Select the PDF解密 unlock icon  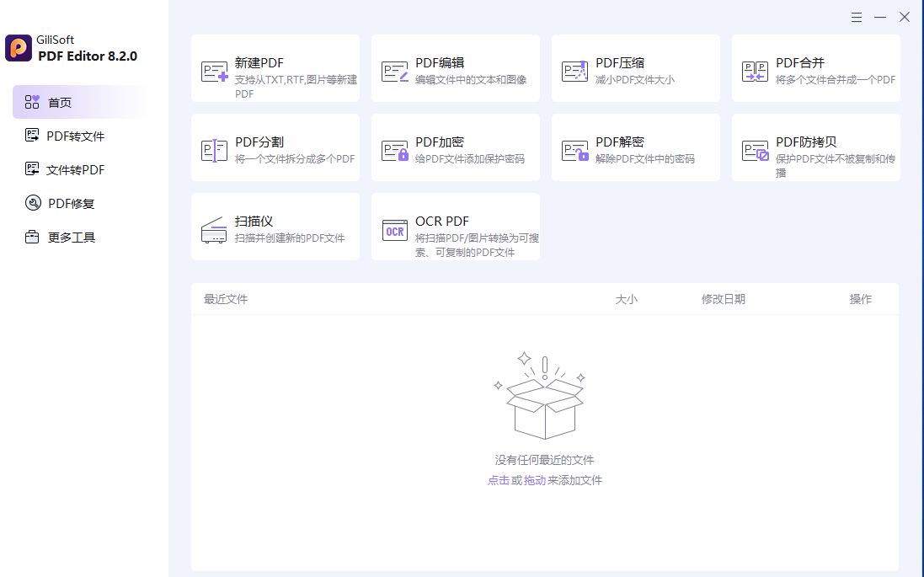click(575, 151)
